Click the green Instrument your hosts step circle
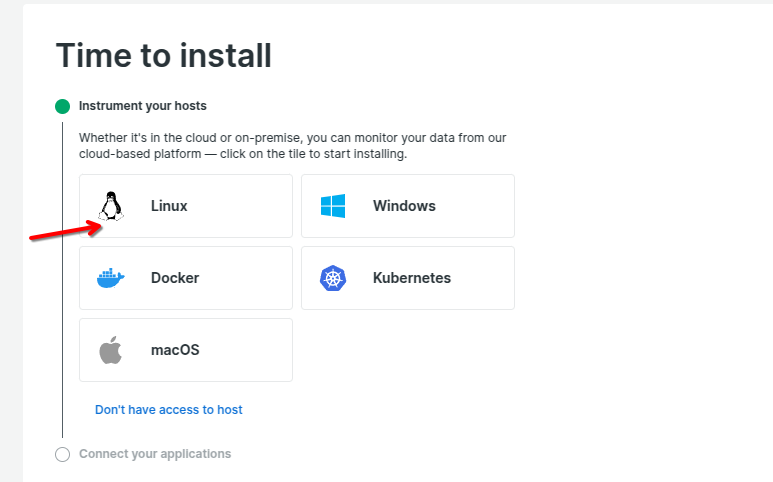 62,106
